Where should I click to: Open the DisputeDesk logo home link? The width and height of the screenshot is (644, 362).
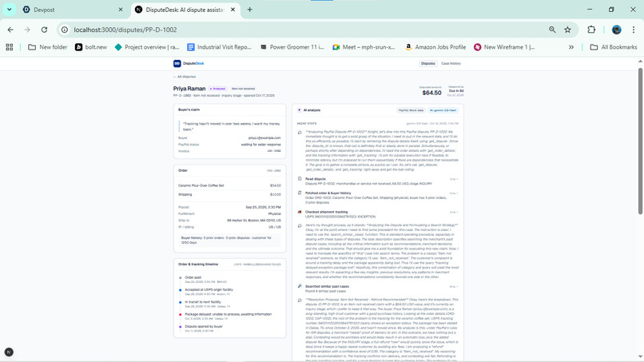coord(189,63)
